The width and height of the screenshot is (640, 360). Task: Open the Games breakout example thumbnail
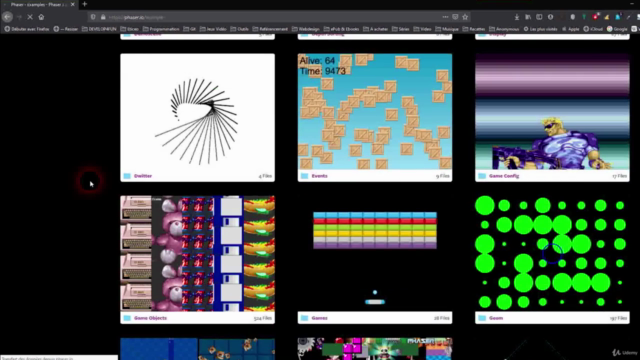tap(375, 253)
